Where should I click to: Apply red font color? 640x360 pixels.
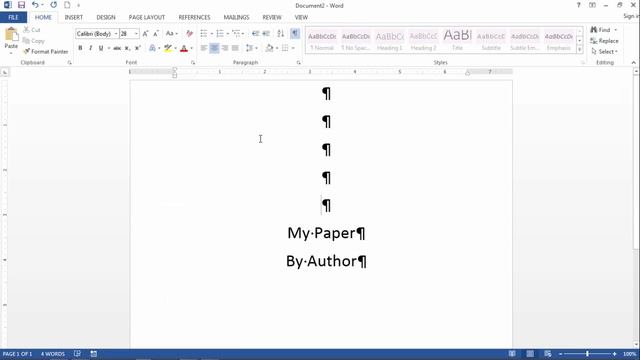click(x=184, y=48)
